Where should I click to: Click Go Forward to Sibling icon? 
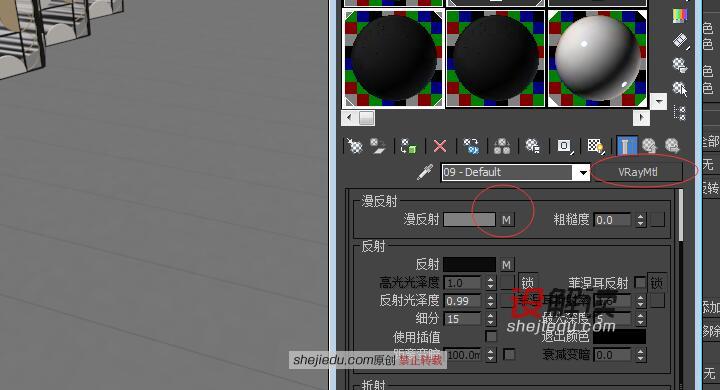[672, 146]
